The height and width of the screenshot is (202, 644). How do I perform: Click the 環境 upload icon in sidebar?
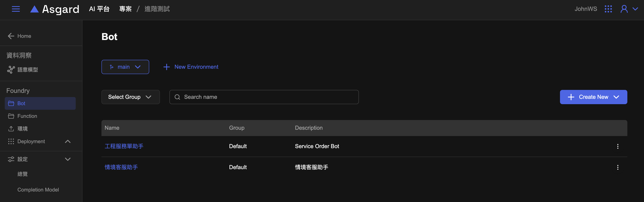click(11, 129)
